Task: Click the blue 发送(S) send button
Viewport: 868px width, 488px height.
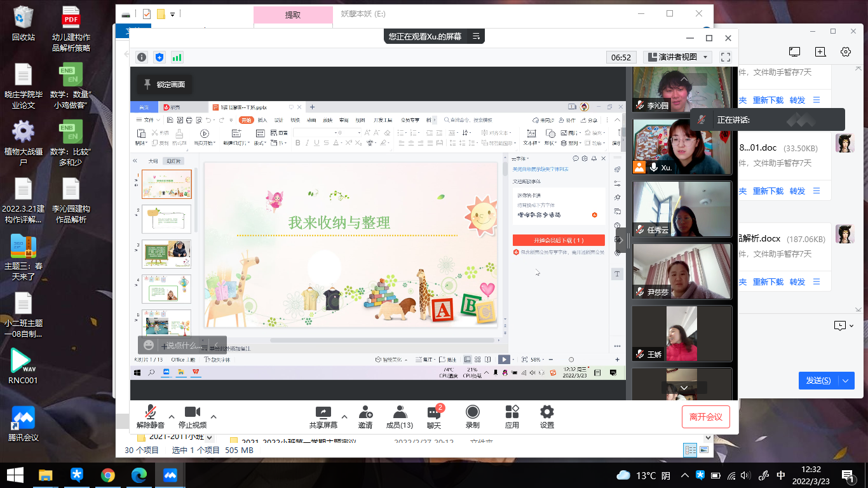Action: (818, 381)
